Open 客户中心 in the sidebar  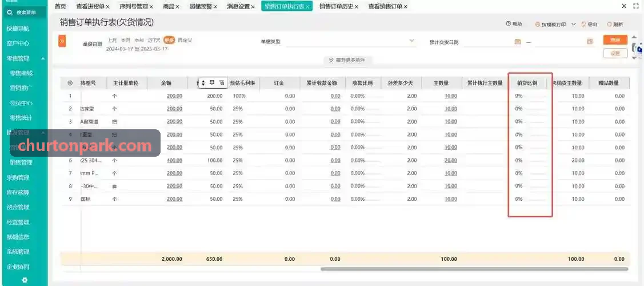(x=18, y=43)
